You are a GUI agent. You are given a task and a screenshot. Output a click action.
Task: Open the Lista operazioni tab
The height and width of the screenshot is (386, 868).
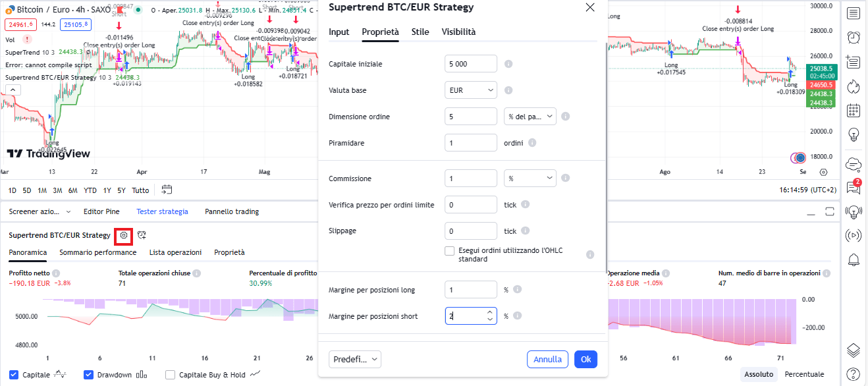coord(175,252)
